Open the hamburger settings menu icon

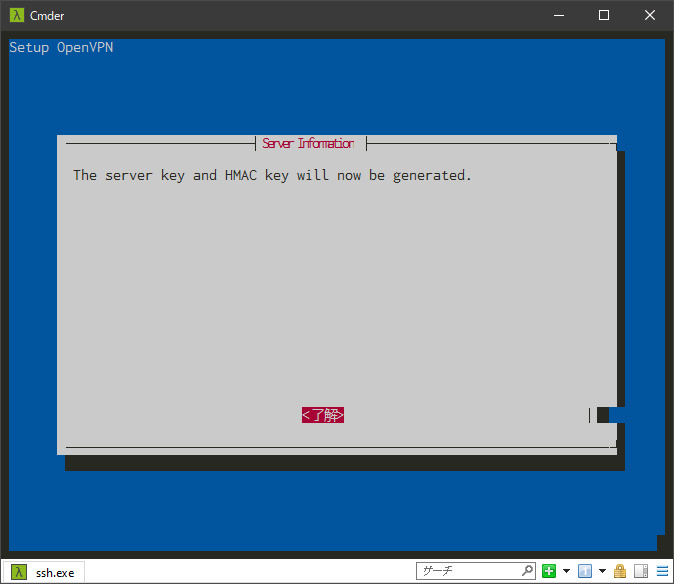point(662,571)
